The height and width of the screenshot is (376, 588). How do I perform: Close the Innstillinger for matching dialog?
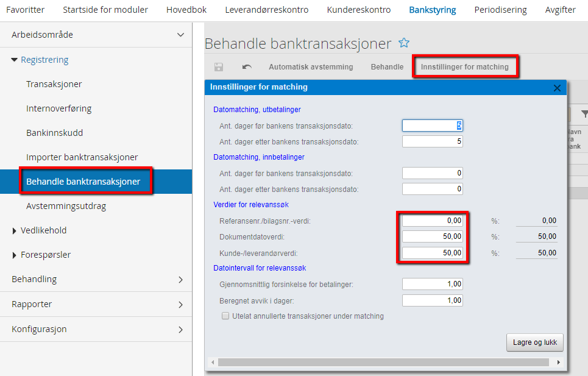coord(557,88)
